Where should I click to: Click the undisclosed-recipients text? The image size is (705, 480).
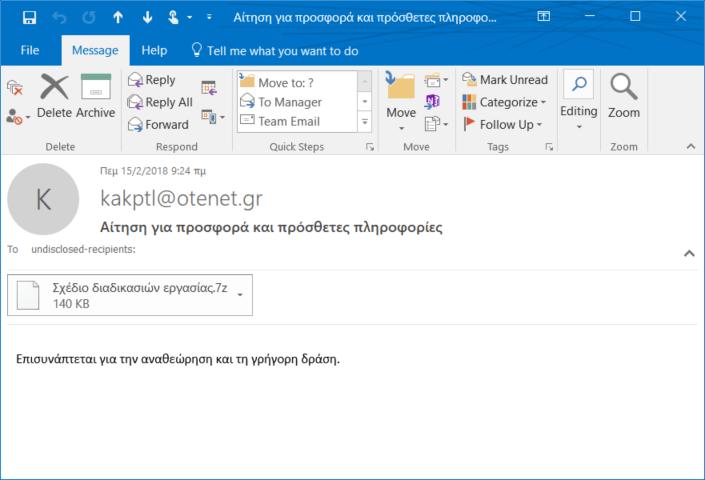click(83, 249)
